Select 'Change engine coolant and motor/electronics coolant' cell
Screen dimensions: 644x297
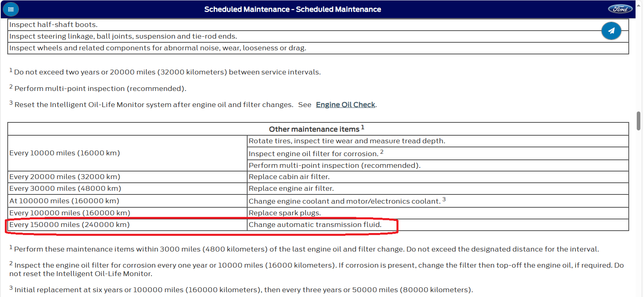click(345, 201)
